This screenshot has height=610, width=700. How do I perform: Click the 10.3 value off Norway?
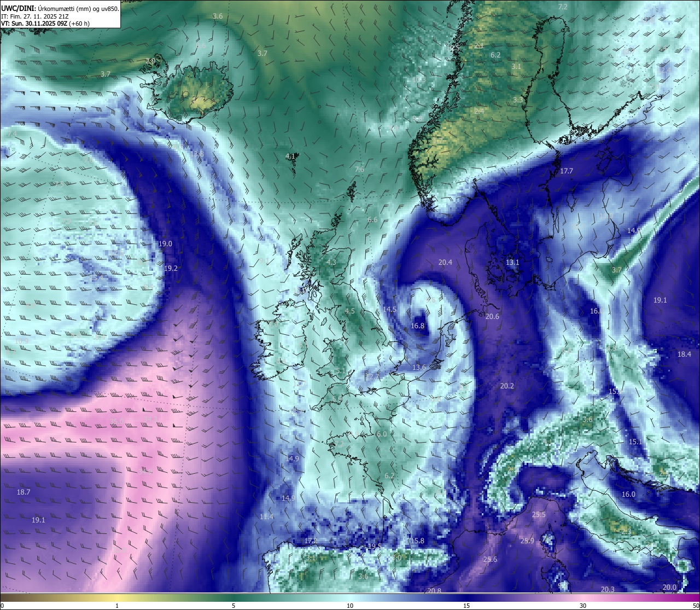pos(419,80)
